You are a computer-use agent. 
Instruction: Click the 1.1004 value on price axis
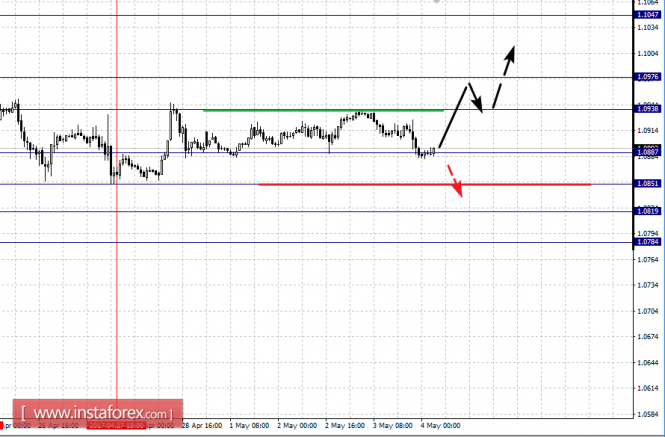tap(648, 53)
